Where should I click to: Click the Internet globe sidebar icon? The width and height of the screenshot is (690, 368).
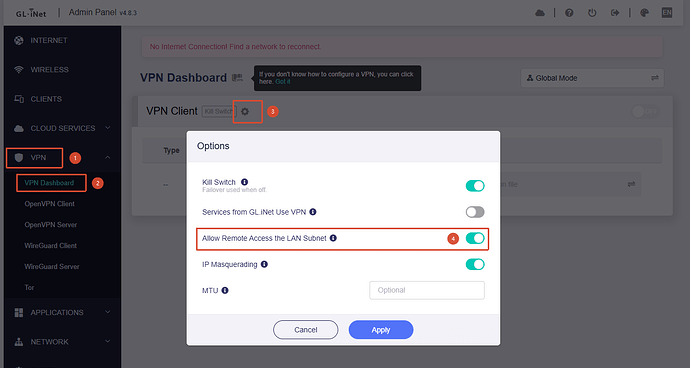18,40
